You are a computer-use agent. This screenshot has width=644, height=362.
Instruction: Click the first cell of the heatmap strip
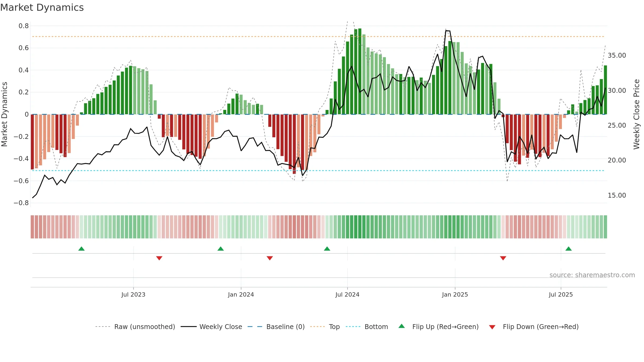pos(32,227)
